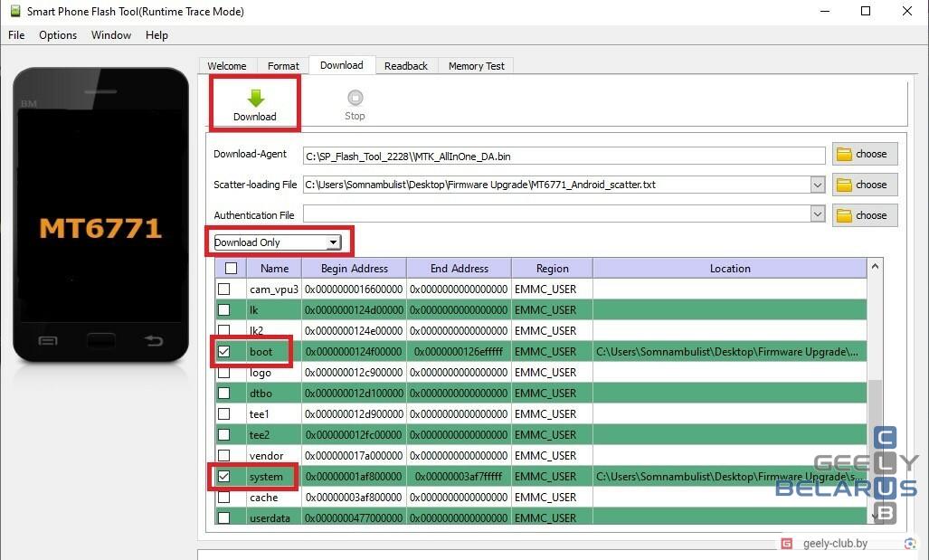Expand the Authentication File dropdown arrow
Image resolution: width=929 pixels, height=560 pixels.
pos(818,214)
